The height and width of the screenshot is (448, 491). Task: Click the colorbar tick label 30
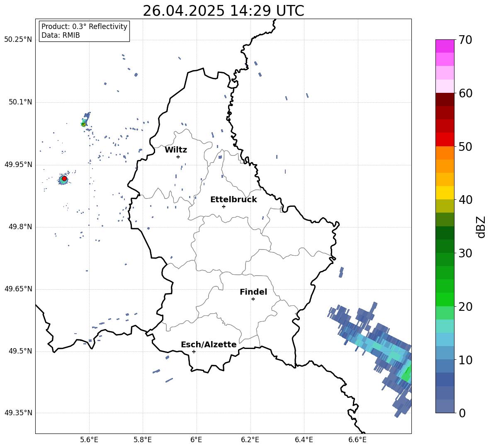[x=465, y=253]
